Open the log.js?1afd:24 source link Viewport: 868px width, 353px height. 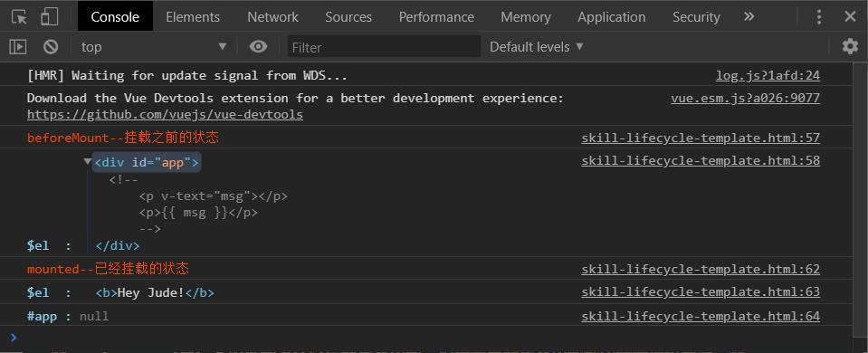(x=768, y=75)
